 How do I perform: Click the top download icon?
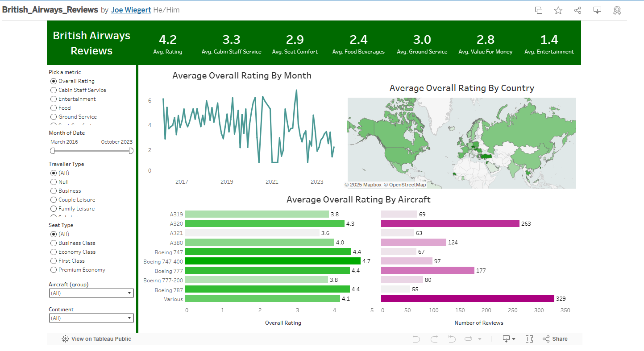(x=598, y=10)
